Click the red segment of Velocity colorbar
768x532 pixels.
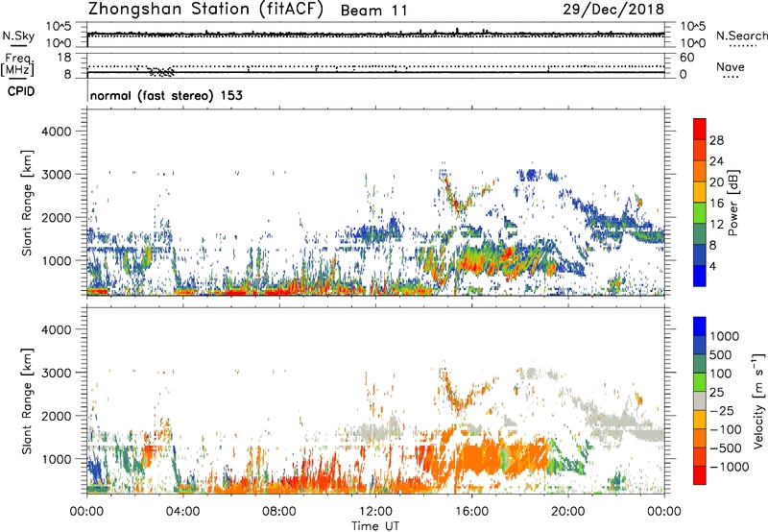click(700, 475)
